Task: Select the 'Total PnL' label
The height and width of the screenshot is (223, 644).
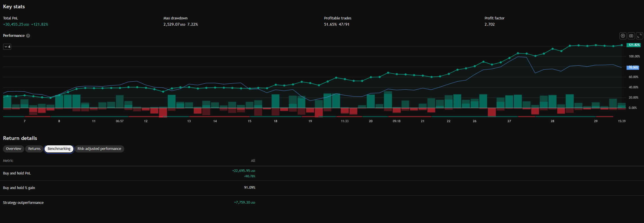Action: click(x=10, y=18)
